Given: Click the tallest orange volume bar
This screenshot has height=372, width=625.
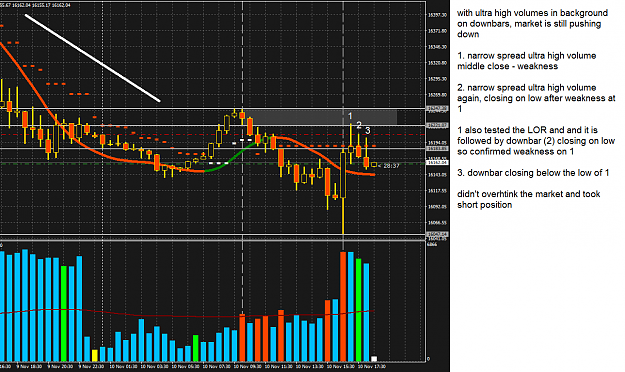Looking at the screenshot, I should pos(343,306).
